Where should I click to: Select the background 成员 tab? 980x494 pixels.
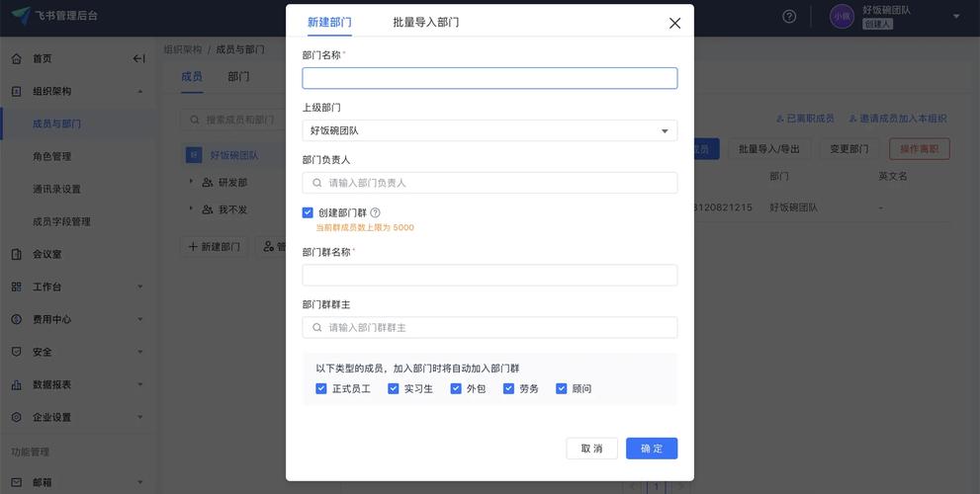(192, 77)
